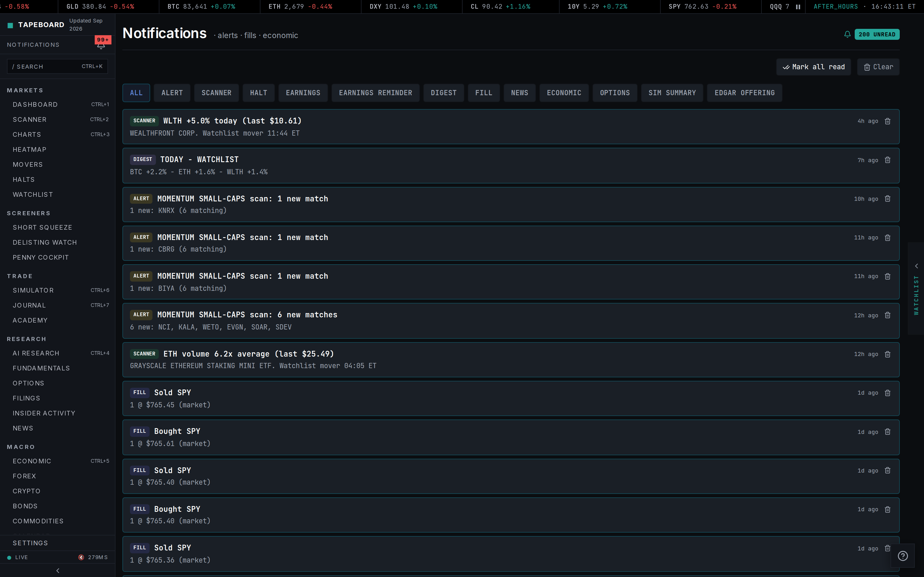
Task: Expand the WATCHLIST side panel
Action: click(916, 288)
